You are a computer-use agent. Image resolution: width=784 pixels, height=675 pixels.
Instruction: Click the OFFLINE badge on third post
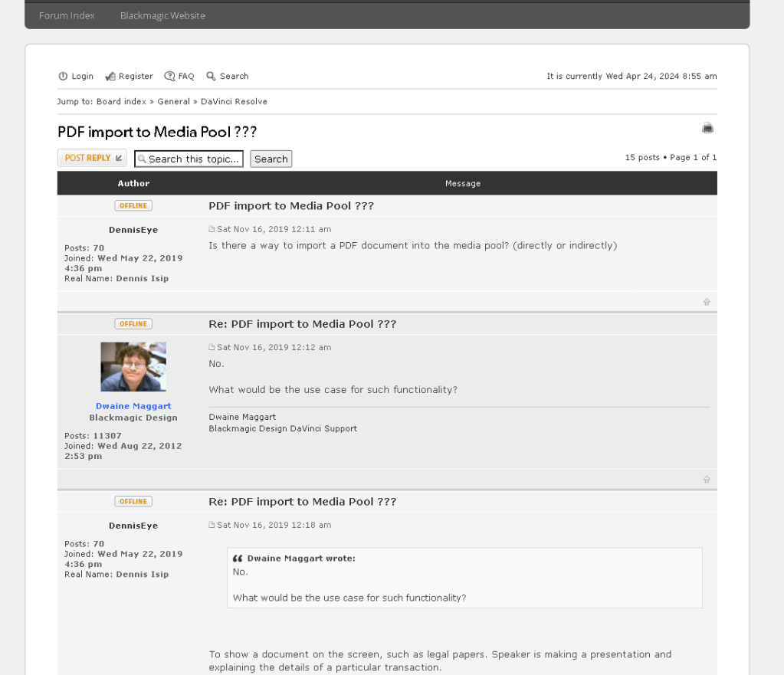coord(133,502)
